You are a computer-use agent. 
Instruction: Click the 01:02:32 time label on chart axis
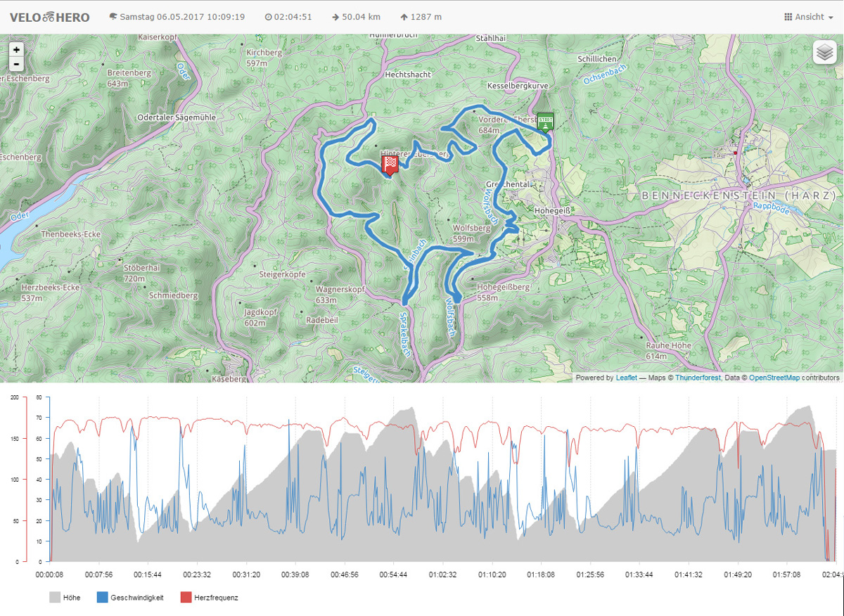[x=442, y=575]
